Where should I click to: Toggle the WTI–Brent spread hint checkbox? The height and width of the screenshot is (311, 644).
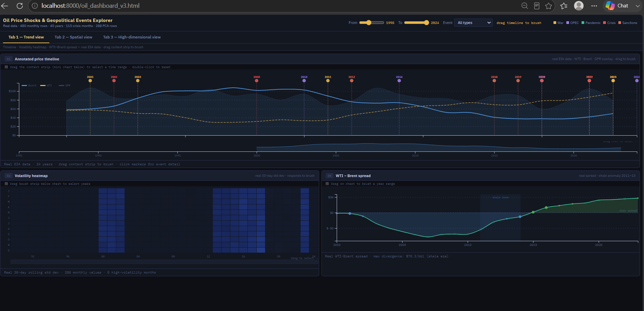click(327, 184)
